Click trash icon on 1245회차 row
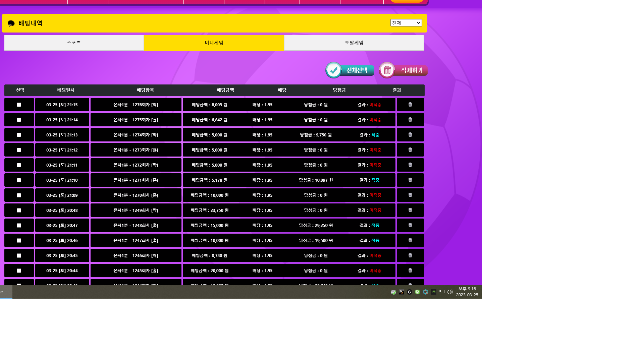Screen dimensions: 644x362 coord(410,270)
